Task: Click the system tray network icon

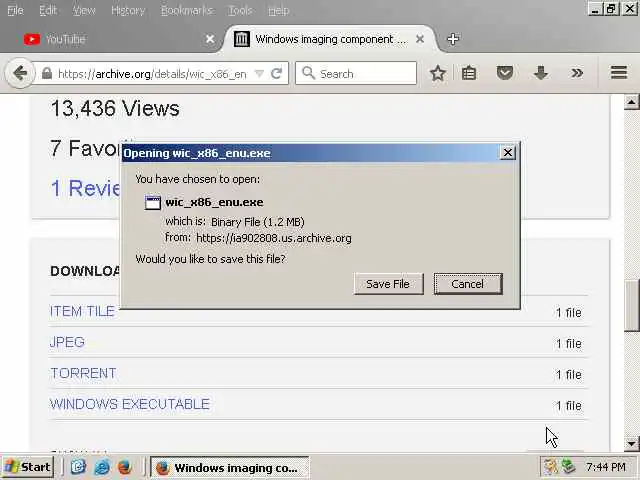Action: (x=568, y=467)
